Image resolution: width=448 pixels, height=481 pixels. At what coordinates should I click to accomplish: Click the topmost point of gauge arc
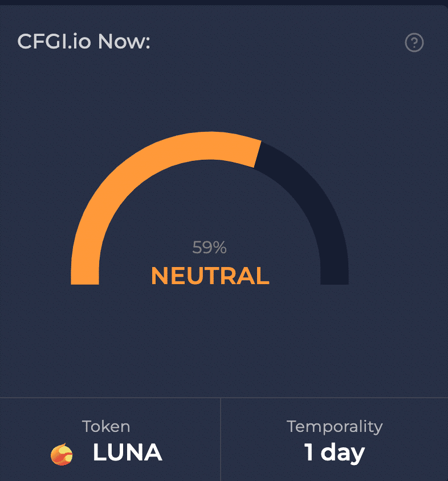pos(210,145)
